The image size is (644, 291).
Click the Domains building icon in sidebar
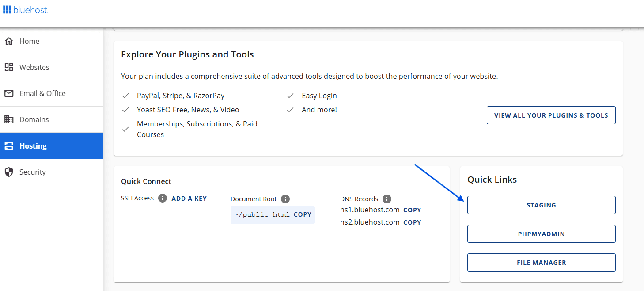(9, 119)
